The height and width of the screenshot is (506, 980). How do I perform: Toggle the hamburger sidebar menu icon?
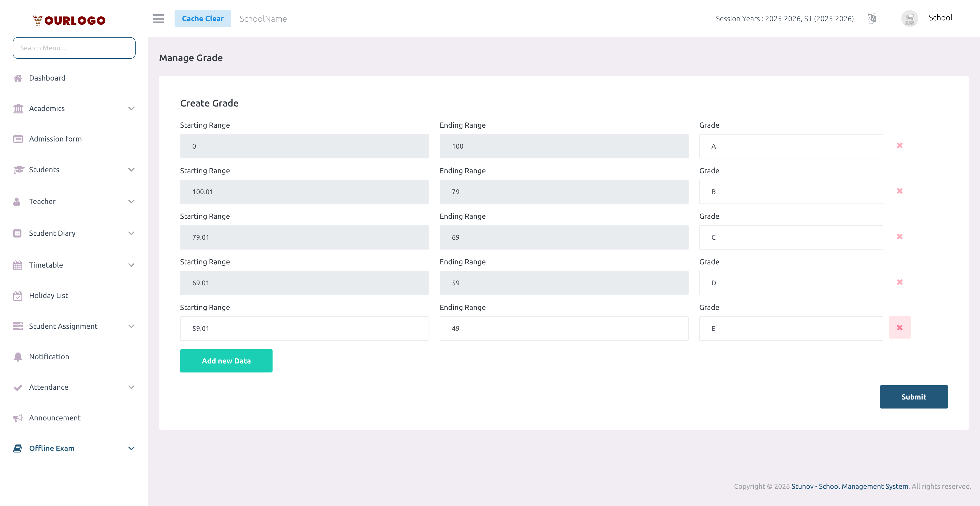pyautogui.click(x=158, y=19)
